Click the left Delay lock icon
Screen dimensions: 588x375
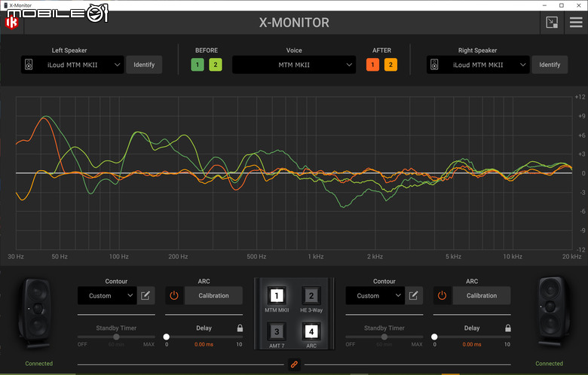coord(240,328)
